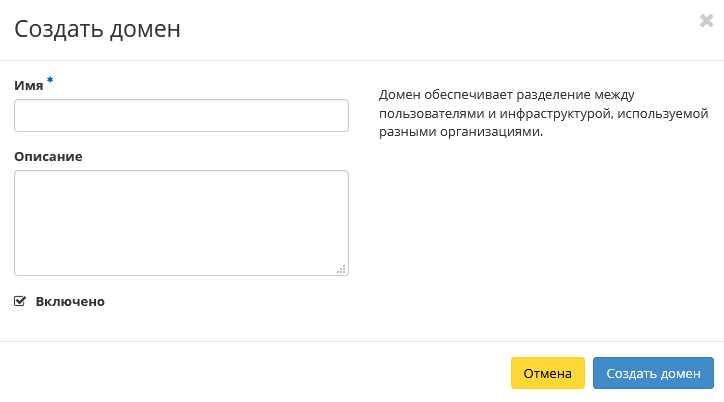Click the blue Создать домен button
Image resolution: width=724 pixels, height=402 pixels.
pos(653,373)
